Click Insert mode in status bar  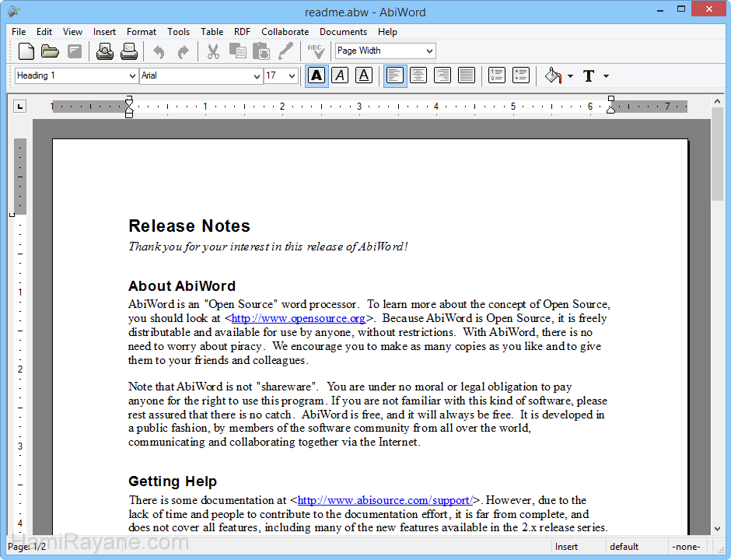pyautogui.click(x=566, y=547)
